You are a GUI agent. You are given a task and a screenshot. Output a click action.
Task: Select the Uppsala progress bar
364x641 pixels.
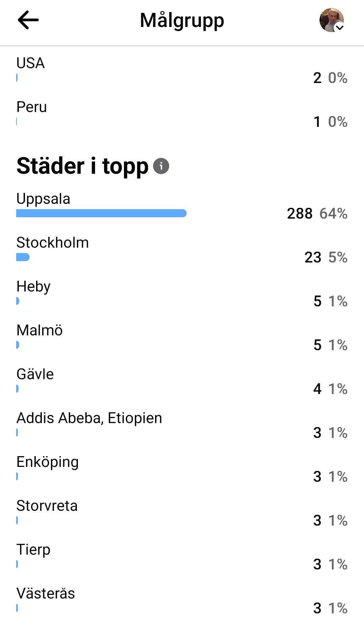click(101, 213)
